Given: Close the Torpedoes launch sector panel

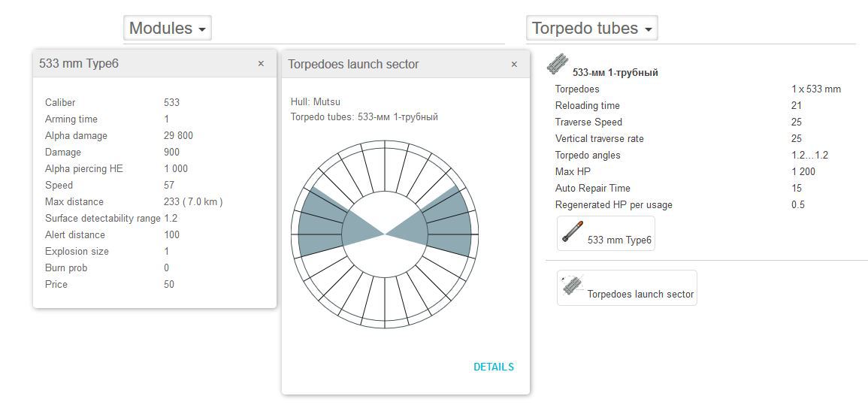Looking at the screenshot, I should click(x=514, y=65).
